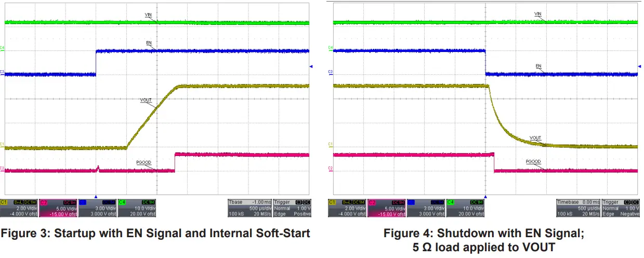Screen dimensions: 644x258
Task: Select the VOUT trace label in Figure 3
Action: 146,99
